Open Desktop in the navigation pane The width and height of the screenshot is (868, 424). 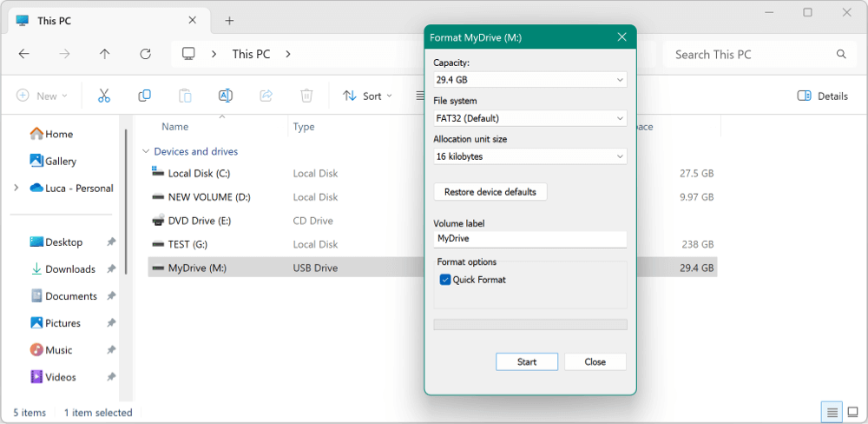point(56,242)
